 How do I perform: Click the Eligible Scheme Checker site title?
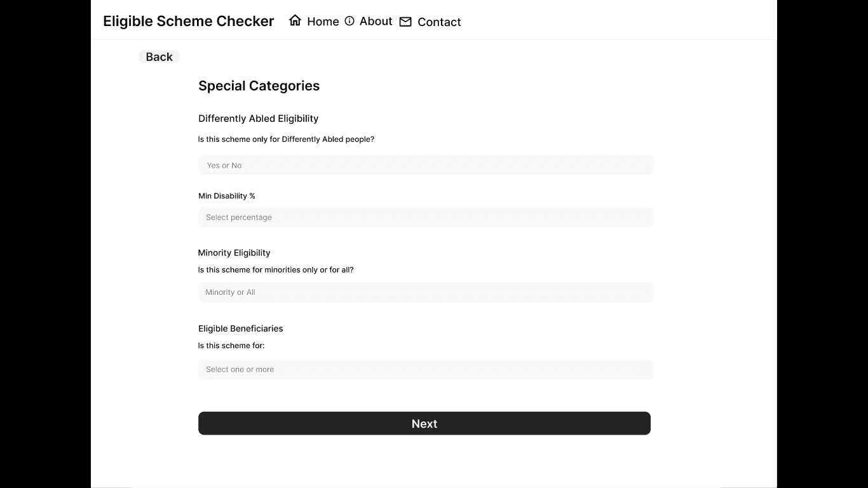tap(189, 21)
